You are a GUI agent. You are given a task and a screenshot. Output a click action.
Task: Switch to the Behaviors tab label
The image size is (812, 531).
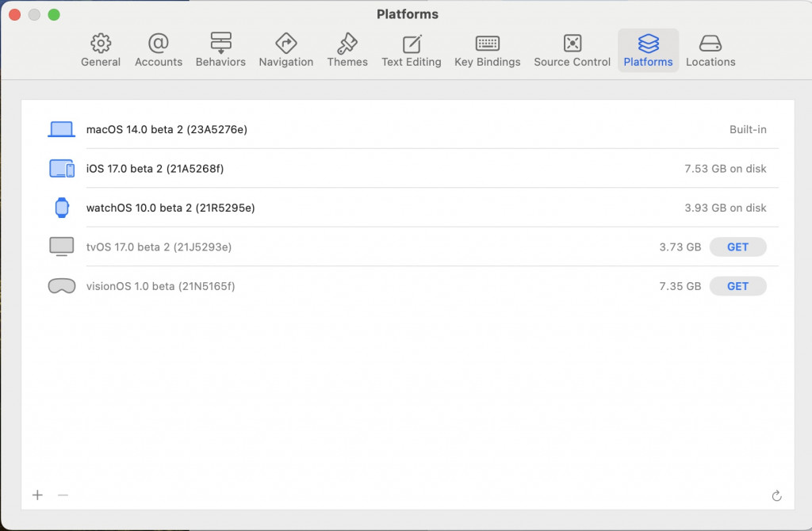[x=220, y=62]
